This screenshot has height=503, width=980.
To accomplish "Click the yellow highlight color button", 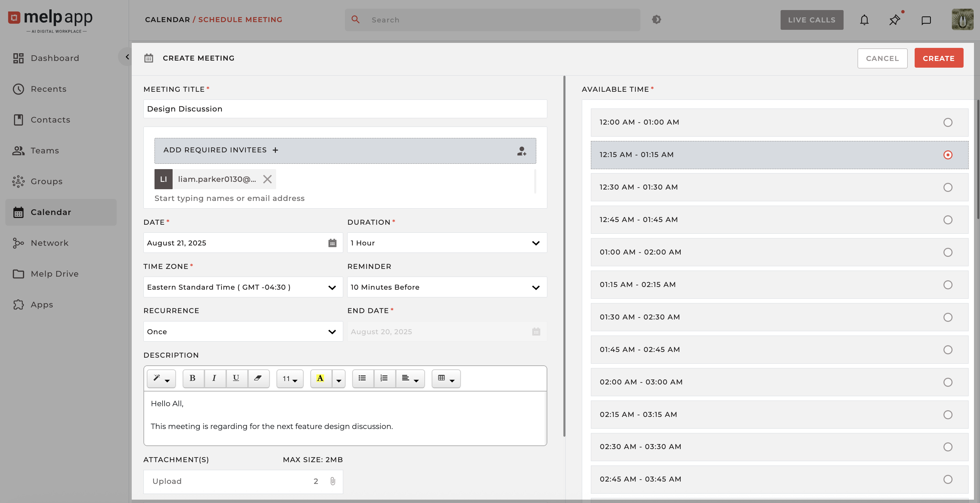I will pos(320,378).
